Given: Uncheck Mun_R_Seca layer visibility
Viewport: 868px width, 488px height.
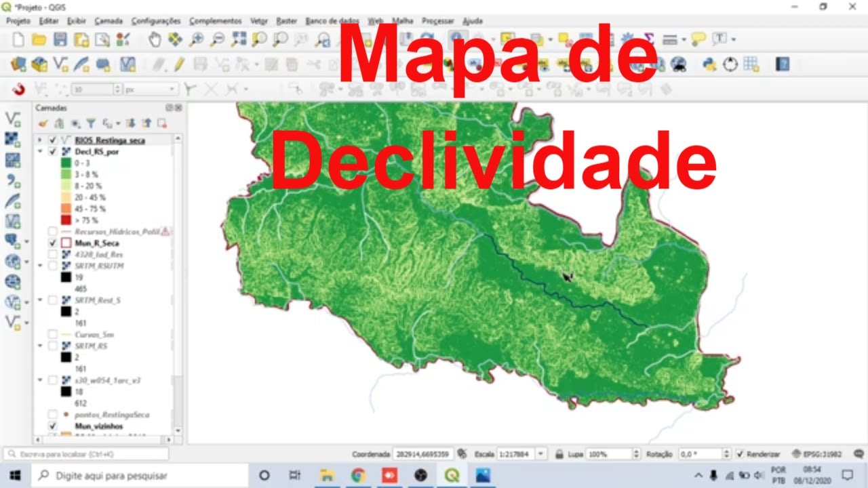Looking at the screenshot, I should [52, 243].
